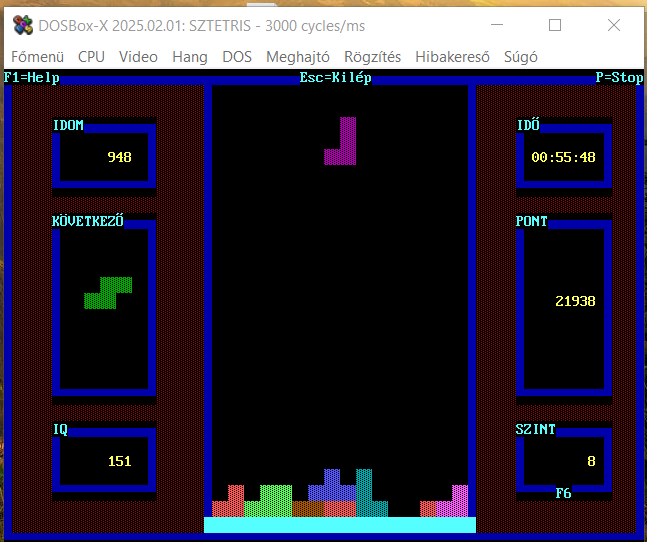Click the PONT panel heading

pos(531,221)
